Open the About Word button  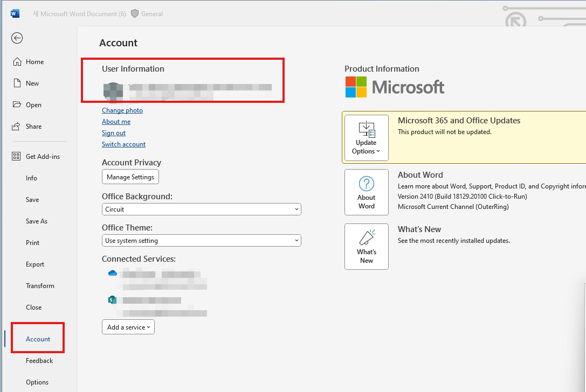coord(366,192)
